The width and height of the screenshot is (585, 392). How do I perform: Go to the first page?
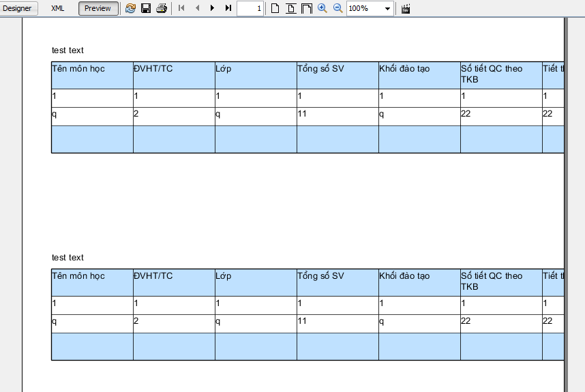(x=181, y=8)
